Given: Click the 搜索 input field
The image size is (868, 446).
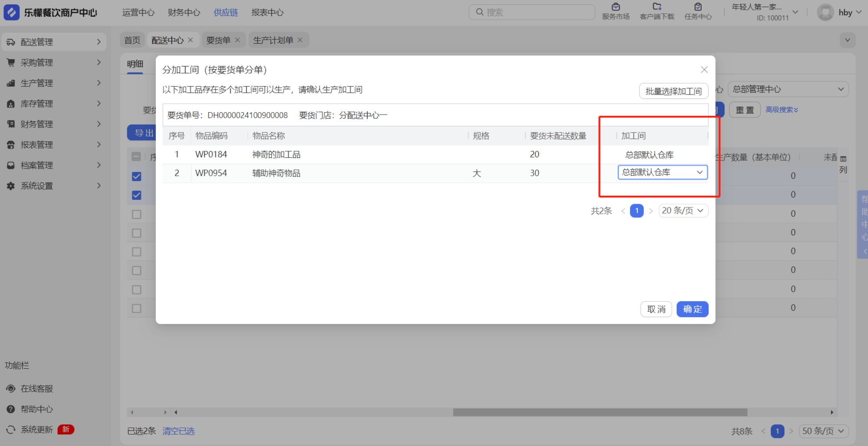Looking at the screenshot, I should (532, 12).
